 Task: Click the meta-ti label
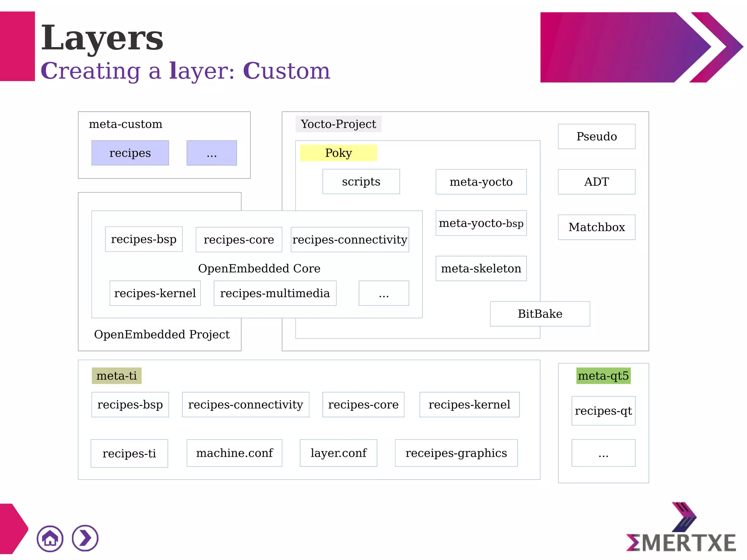tap(116, 376)
